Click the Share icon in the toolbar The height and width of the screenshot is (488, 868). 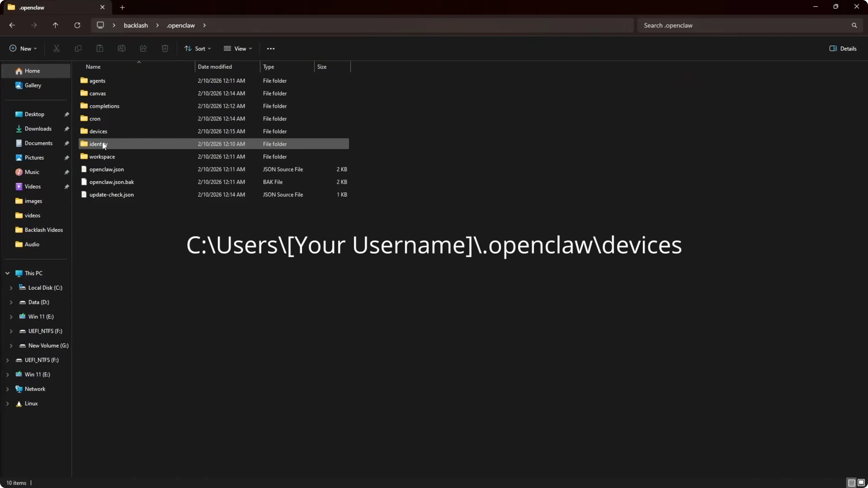click(143, 49)
